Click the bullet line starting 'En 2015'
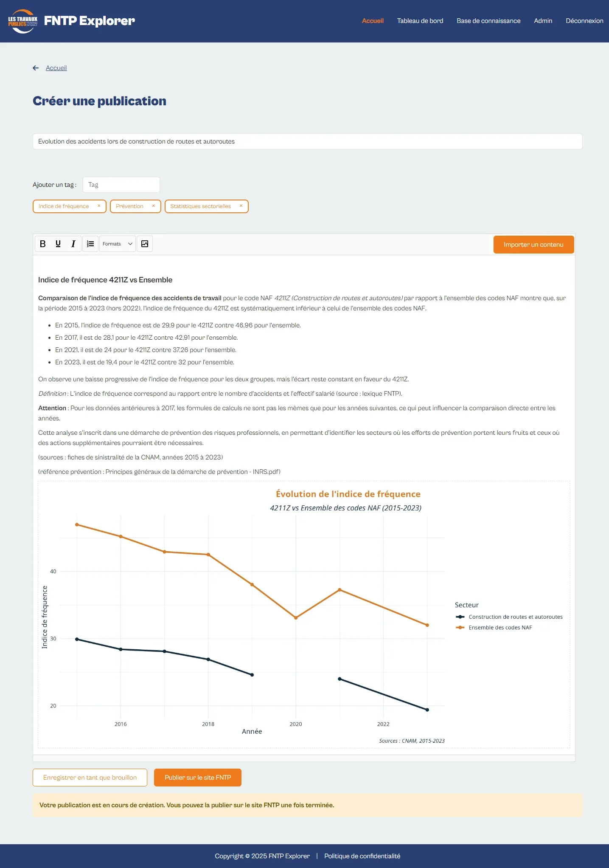 178,325
